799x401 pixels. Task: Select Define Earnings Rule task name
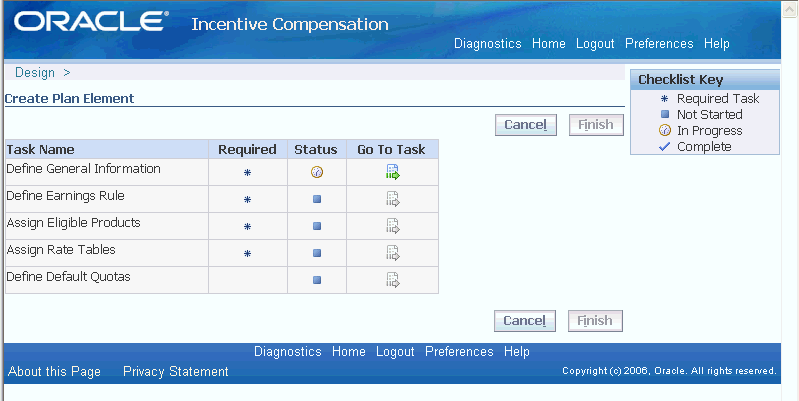click(65, 196)
